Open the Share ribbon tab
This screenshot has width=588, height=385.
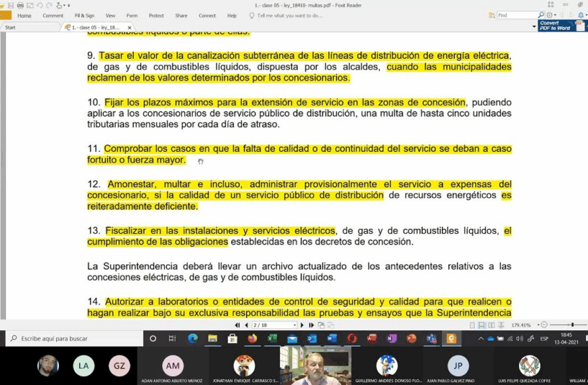181,16
